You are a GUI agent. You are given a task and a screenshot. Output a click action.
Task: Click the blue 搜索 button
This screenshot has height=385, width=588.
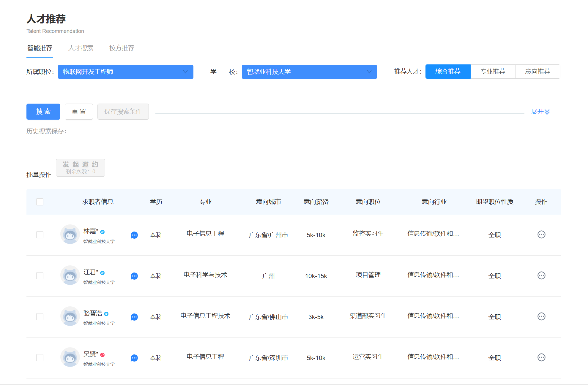click(43, 112)
